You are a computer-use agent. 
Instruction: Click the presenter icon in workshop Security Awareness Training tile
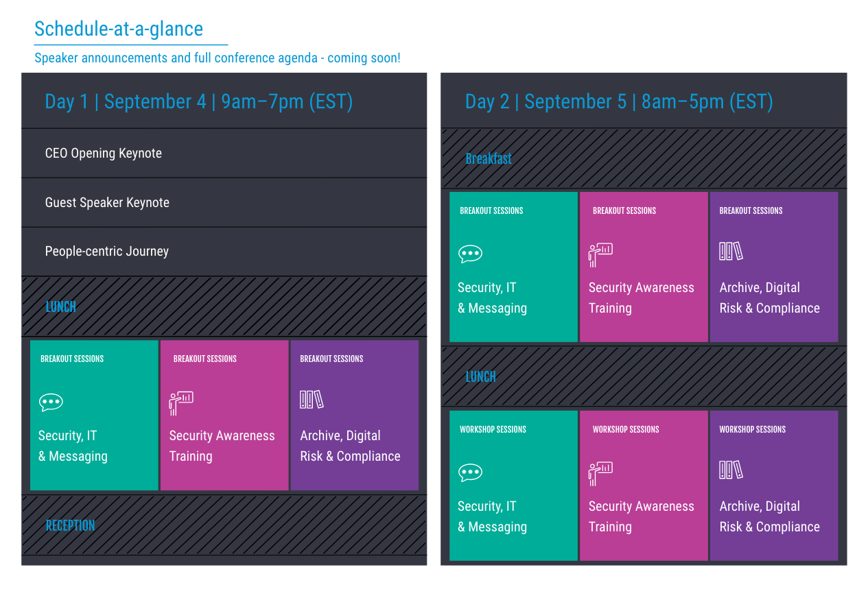pos(600,474)
